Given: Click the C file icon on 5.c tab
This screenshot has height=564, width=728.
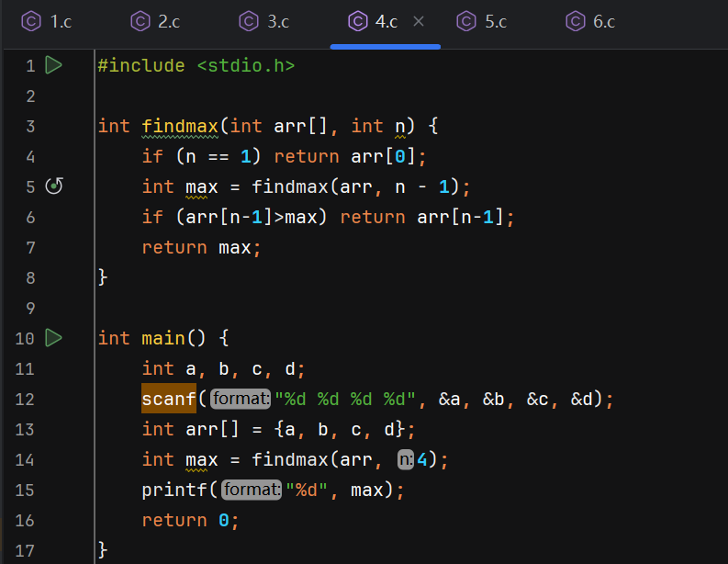Looking at the screenshot, I should pyautogui.click(x=466, y=21).
